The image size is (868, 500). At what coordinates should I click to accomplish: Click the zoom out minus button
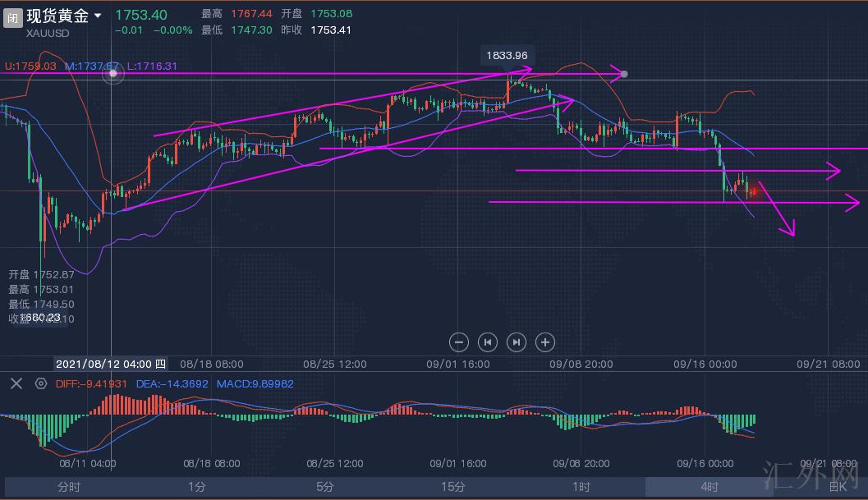pyautogui.click(x=459, y=342)
